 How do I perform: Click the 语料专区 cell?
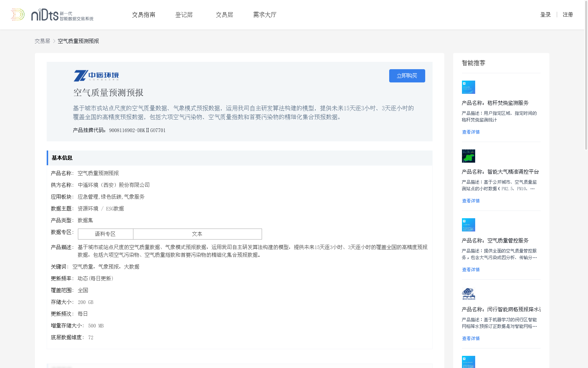[105, 234]
